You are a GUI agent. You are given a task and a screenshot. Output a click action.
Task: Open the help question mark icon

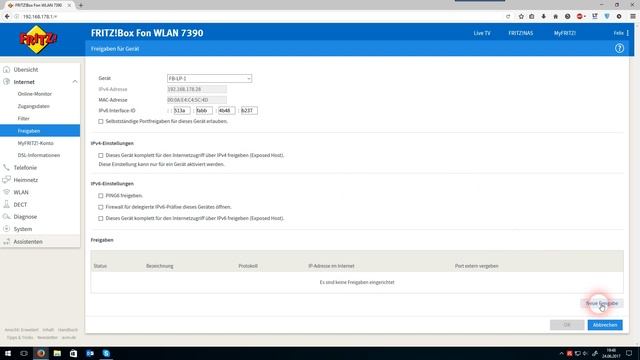coord(619,49)
